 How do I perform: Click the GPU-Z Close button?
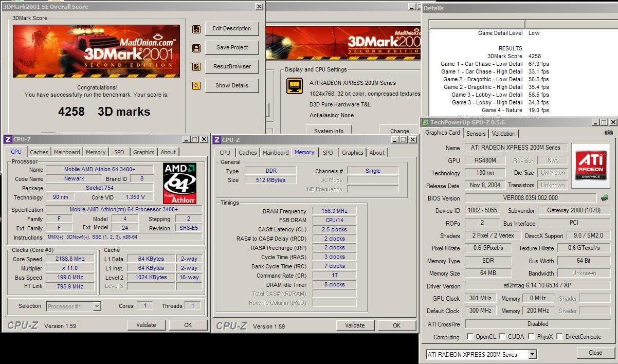[596, 353]
